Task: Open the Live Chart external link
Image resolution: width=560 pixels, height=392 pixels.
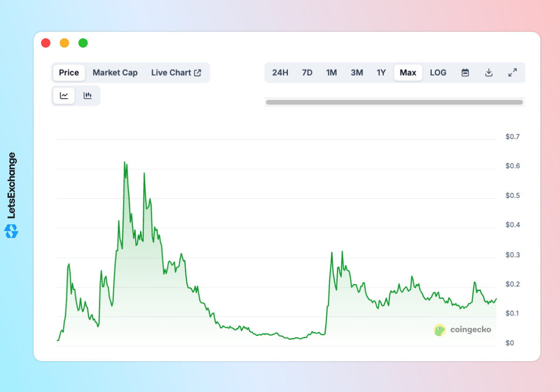Action: pyautogui.click(x=176, y=73)
